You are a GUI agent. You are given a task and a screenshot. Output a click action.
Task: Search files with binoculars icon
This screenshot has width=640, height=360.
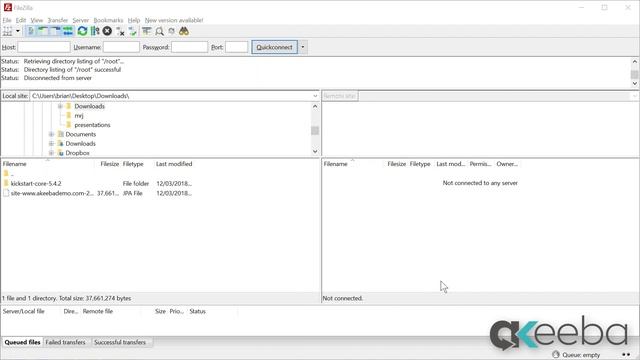click(184, 31)
